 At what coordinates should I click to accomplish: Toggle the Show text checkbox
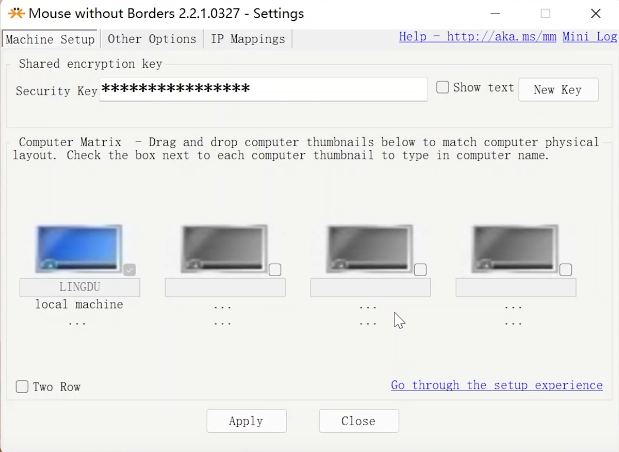coord(443,88)
